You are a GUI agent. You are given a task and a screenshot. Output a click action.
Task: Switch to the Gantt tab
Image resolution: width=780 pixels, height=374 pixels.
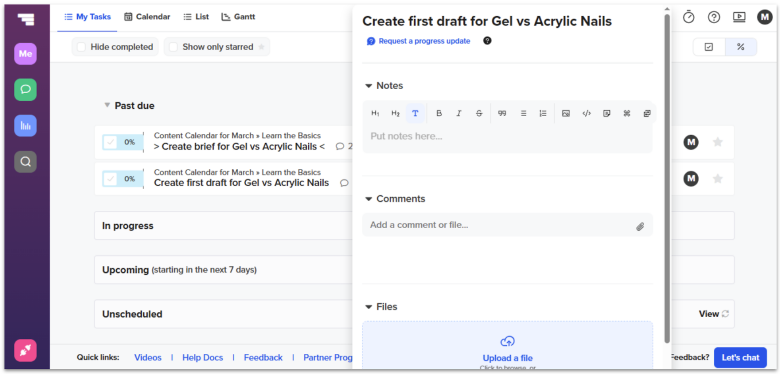click(x=238, y=17)
